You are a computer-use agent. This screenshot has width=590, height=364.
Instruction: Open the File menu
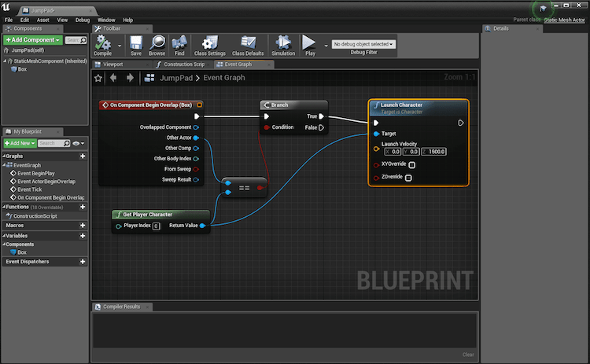9,20
